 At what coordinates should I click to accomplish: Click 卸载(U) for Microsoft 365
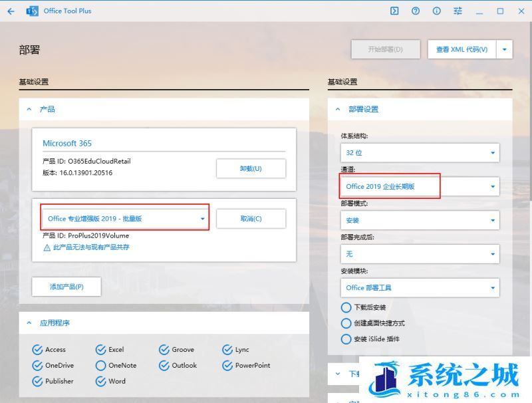[251, 169]
